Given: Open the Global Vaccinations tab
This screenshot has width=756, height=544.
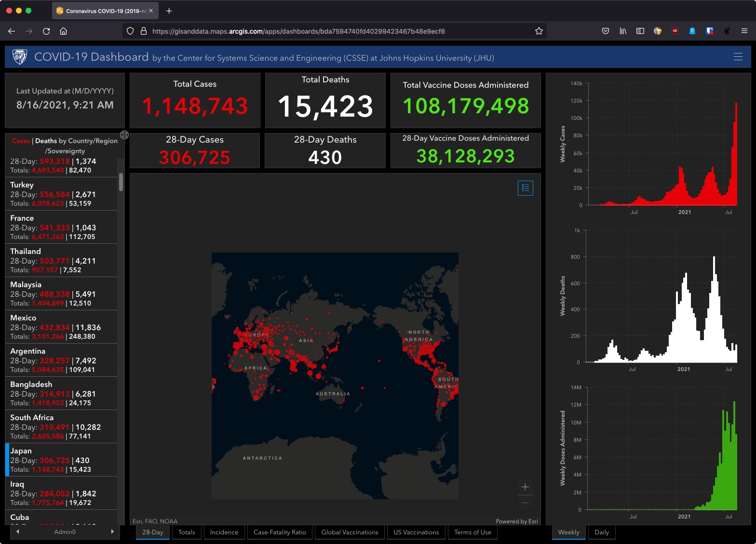Looking at the screenshot, I should 350,532.
